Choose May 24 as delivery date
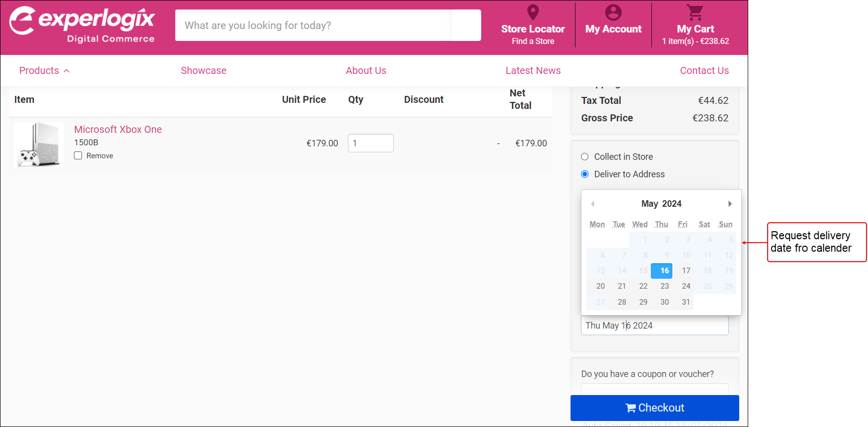 tap(686, 286)
